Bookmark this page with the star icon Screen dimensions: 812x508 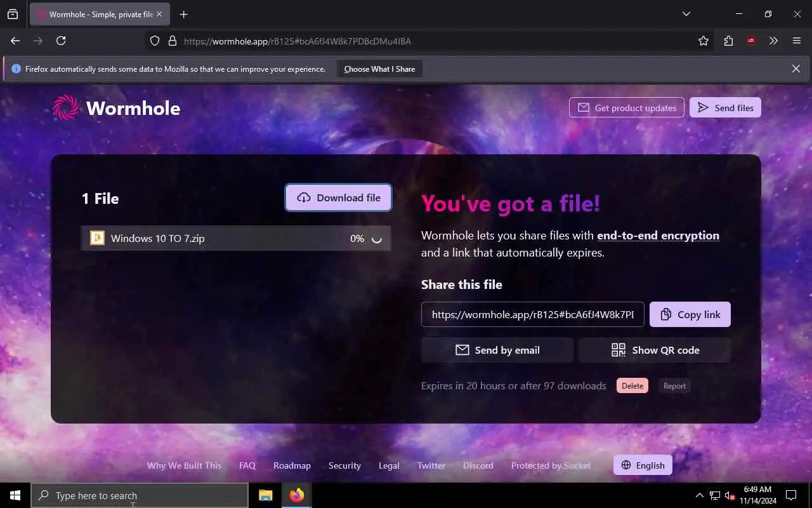coord(703,41)
